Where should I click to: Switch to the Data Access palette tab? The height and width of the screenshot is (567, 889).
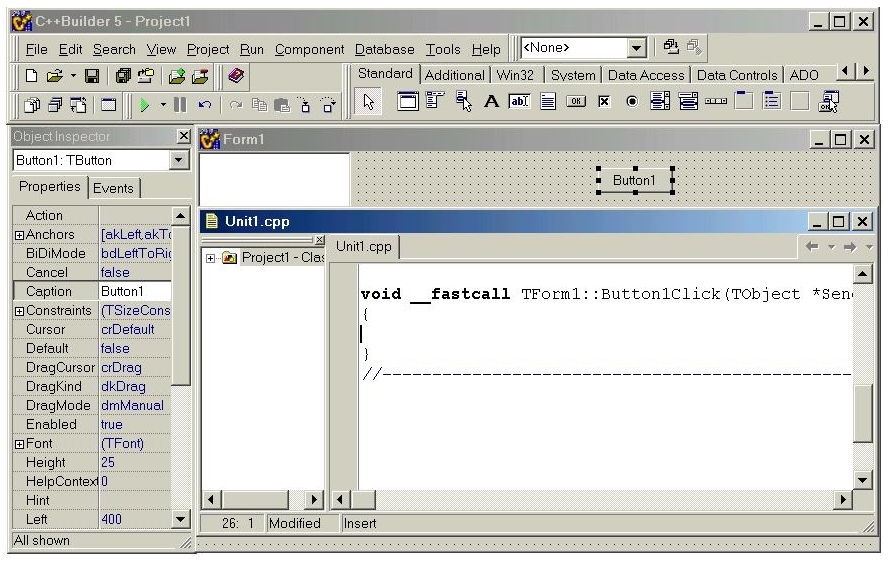[x=646, y=75]
